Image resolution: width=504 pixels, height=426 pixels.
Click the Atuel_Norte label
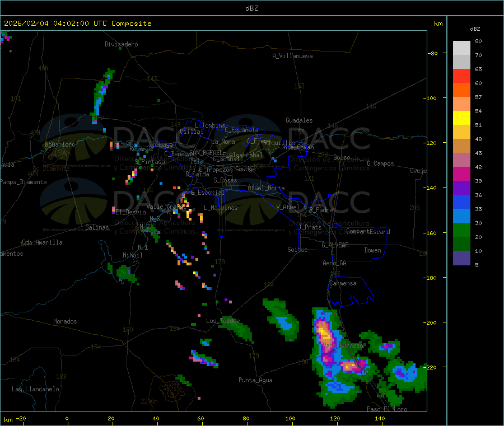[x=266, y=188]
